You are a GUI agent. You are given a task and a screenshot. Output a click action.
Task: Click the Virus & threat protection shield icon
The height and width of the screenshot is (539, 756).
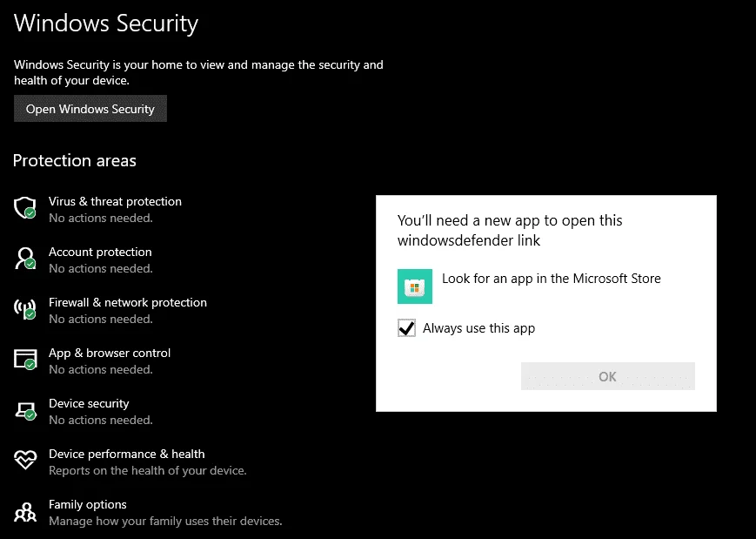click(25, 208)
